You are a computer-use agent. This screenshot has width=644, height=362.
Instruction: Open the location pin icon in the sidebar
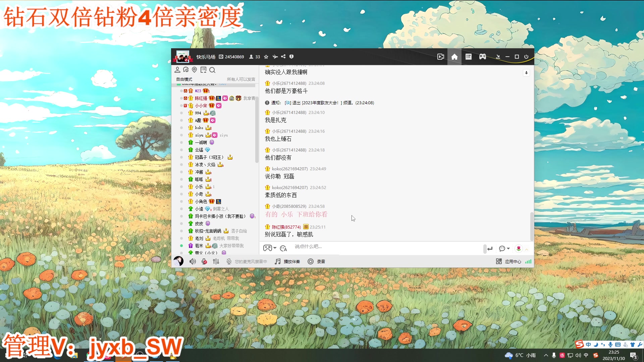coord(195,70)
